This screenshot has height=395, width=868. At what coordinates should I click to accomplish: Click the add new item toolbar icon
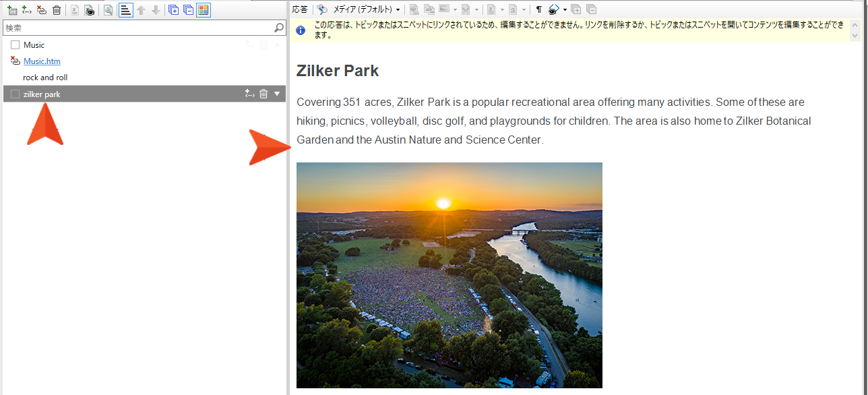click(11, 10)
